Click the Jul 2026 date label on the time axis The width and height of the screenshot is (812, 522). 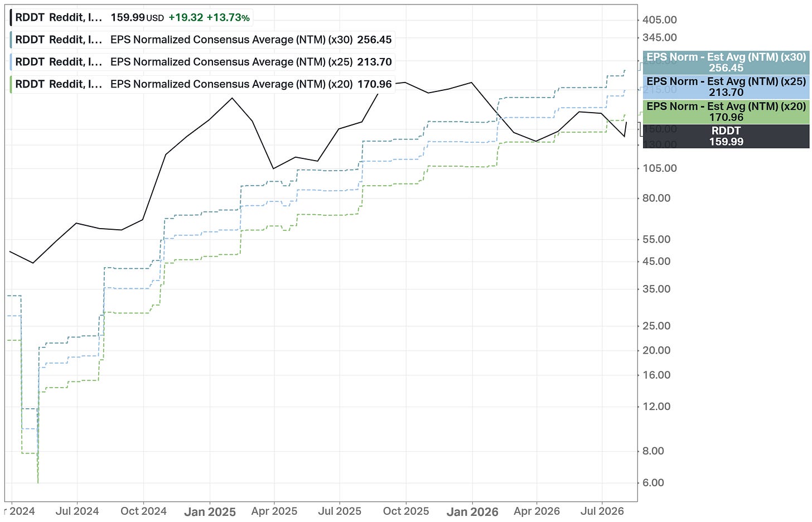coord(602,511)
